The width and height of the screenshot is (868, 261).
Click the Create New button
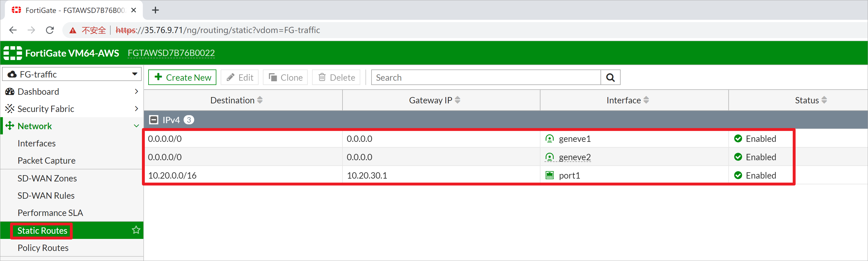182,78
